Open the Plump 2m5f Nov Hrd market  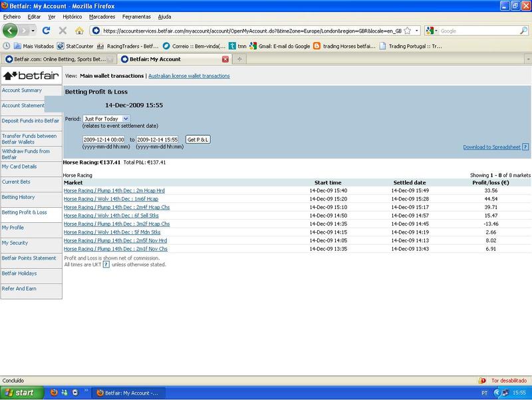(x=115, y=240)
